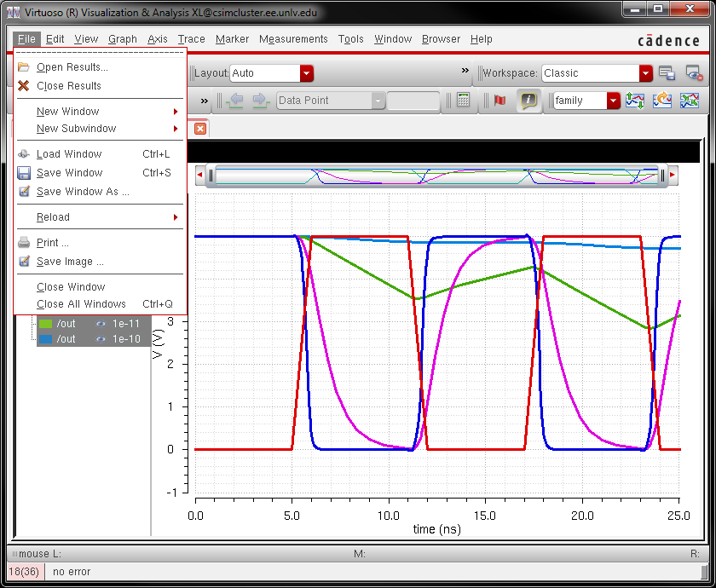Open the Workspace Classic dropdown
This screenshot has width=716, height=588.
[645, 73]
